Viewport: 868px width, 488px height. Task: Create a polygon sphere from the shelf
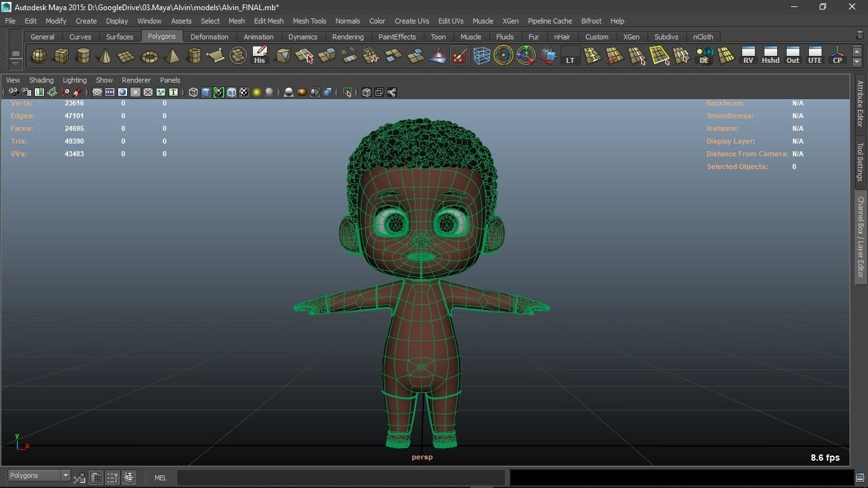pos(39,56)
